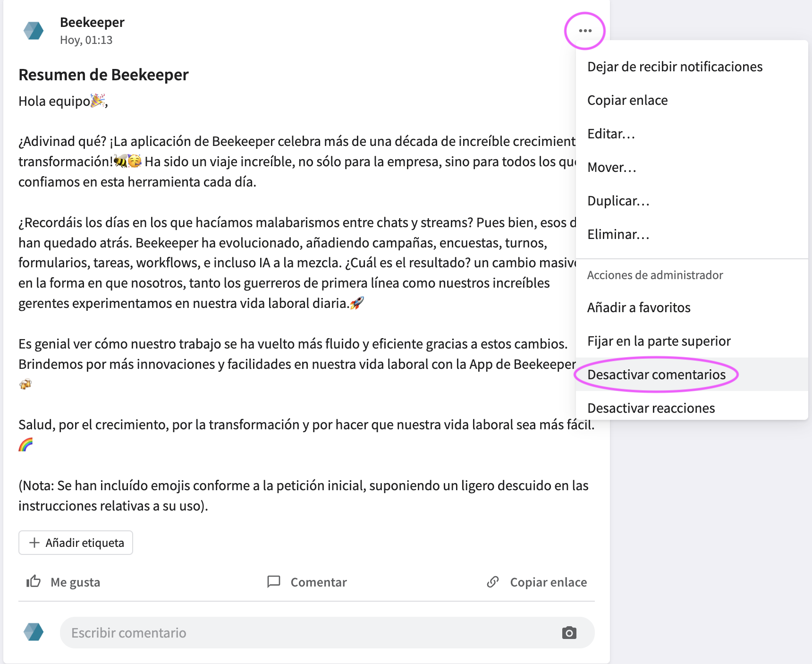Image resolution: width=812 pixels, height=664 pixels.
Task: Click the Beekeeper author name
Action: click(x=92, y=22)
